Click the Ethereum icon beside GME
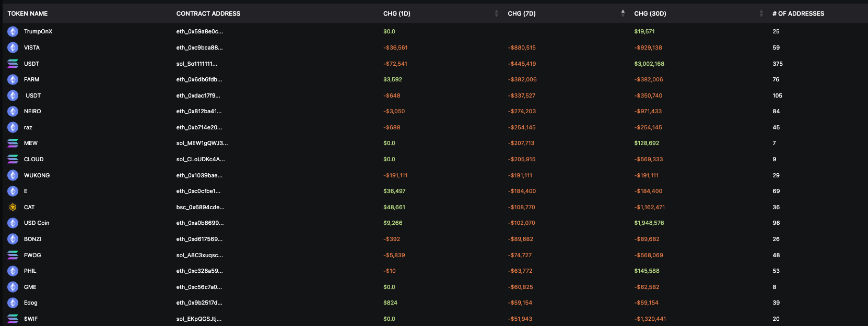The height and width of the screenshot is (326, 868). click(x=13, y=287)
